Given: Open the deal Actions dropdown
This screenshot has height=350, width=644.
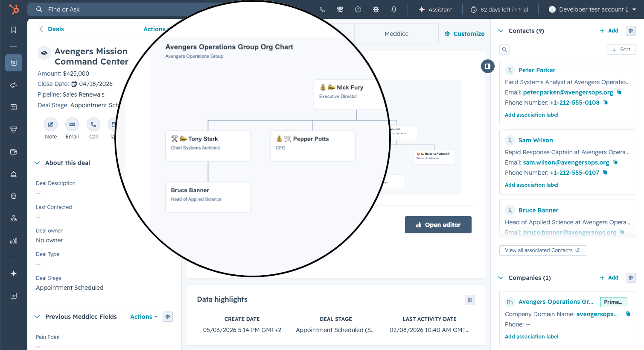Looking at the screenshot, I should pos(156,29).
